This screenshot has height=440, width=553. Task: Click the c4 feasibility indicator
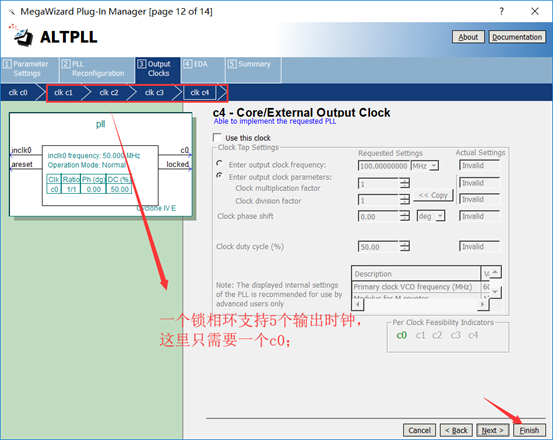click(473, 335)
